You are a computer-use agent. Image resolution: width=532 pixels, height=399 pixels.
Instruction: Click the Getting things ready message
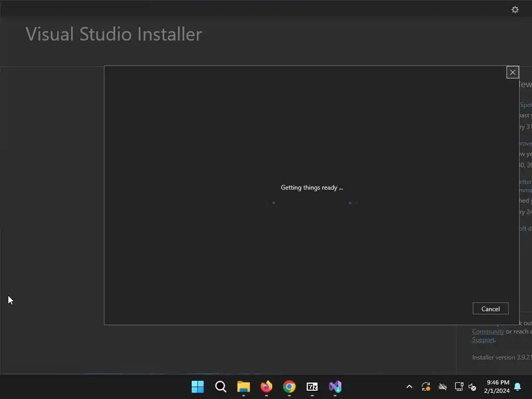(312, 187)
